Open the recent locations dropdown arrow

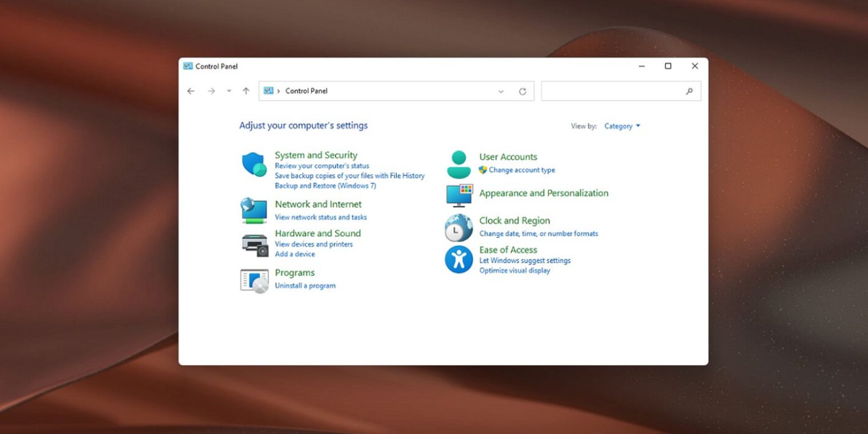pos(229,91)
